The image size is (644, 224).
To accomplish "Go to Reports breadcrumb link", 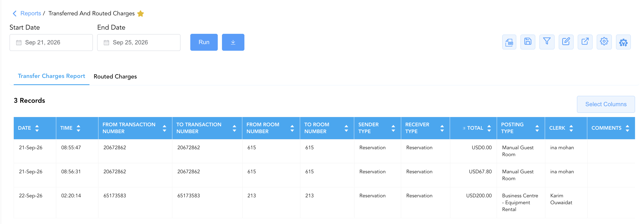I will click(31, 13).
